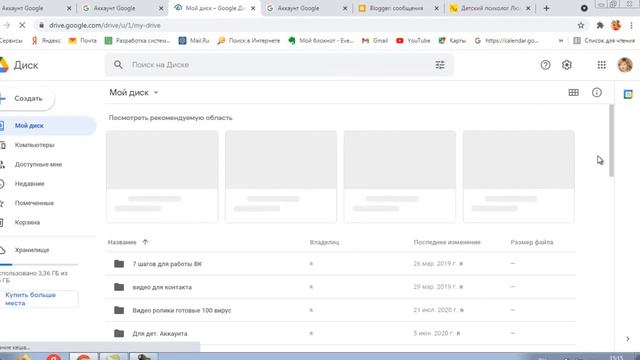
Task: Select folder Для дет. Аккаунта
Action: [x=341, y=333]
